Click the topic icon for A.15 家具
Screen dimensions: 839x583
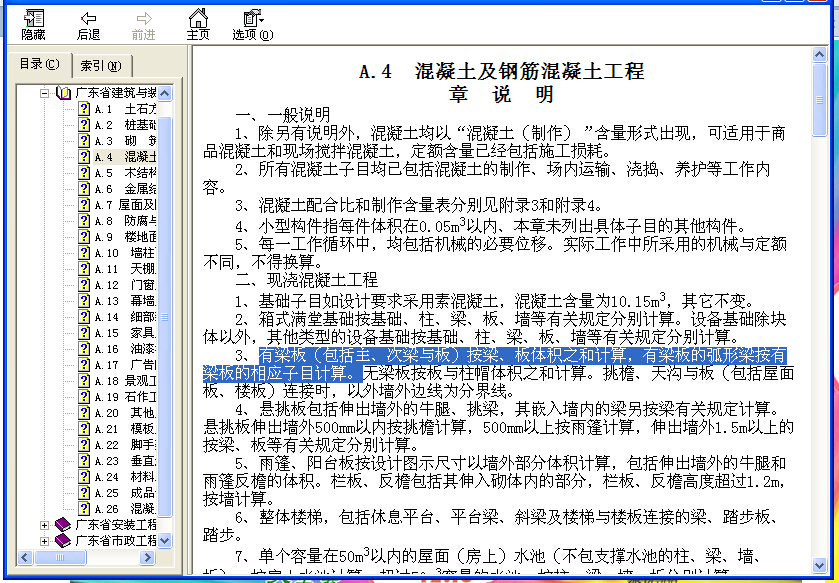click(83, 333)
